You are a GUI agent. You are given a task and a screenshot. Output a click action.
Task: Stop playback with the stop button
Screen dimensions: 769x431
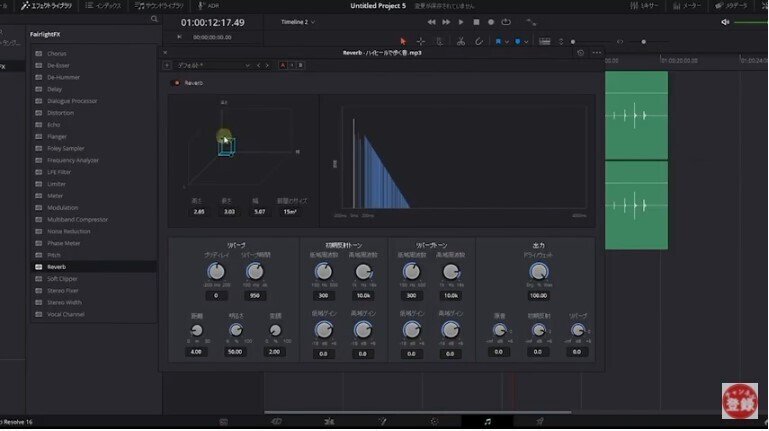(476, 22)
